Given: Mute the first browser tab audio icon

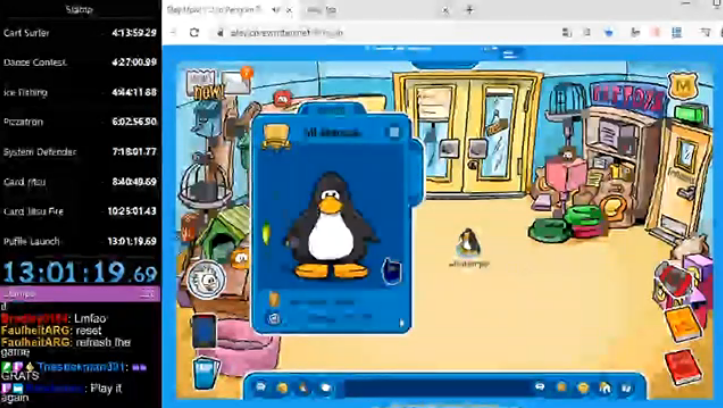Looking at the screenshot, I should (277, 10).
